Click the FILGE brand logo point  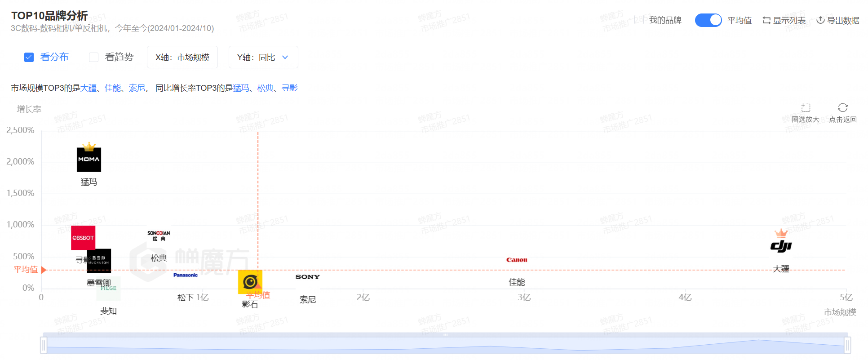pyautogui.click(x=108, y=289)
